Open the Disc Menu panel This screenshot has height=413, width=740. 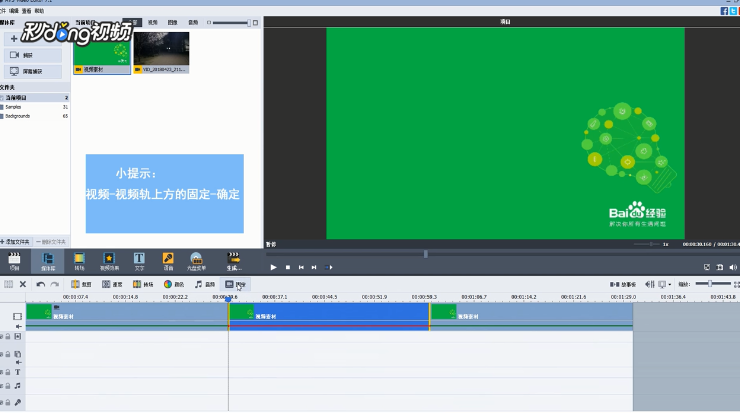(x=196, y=261)
